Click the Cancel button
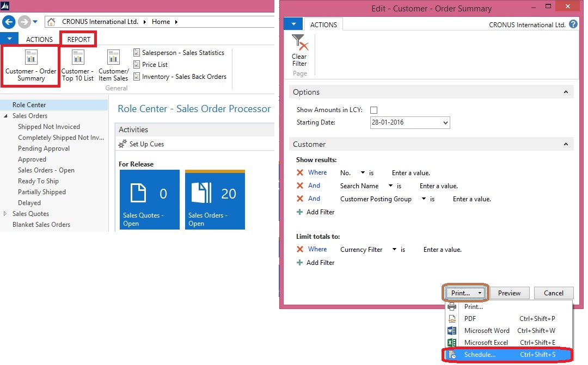The height and width of the screenshot is (365, 588). point(553,293)
